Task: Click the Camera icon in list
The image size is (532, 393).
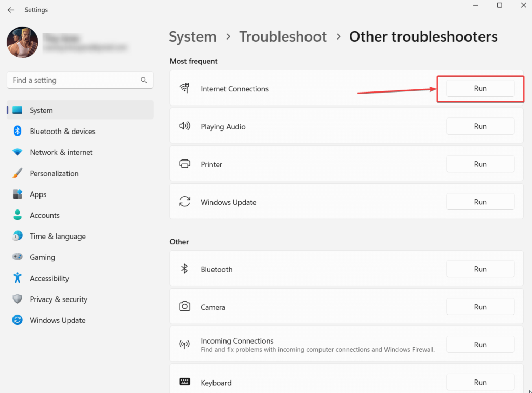Action: pyautogui.click(x=184, y=306)
